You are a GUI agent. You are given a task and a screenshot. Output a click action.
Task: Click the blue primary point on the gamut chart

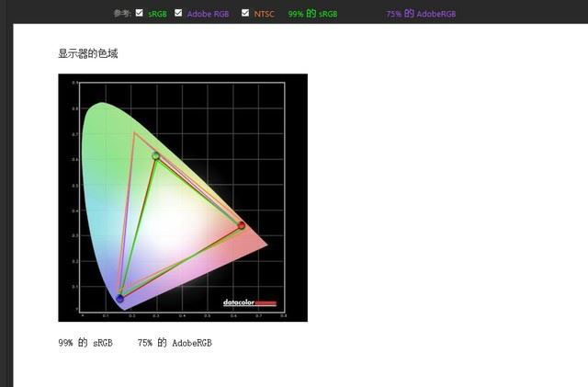pos(119,299)
